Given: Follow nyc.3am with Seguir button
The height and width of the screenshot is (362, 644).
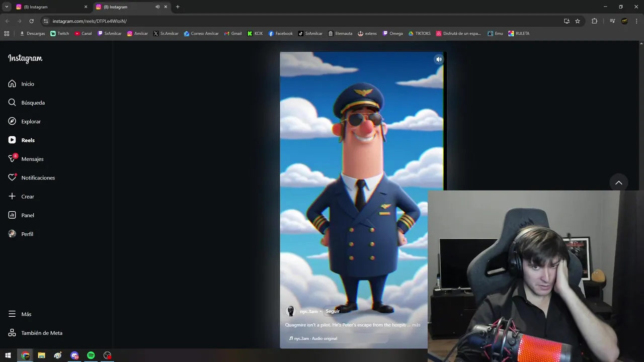Looking at the screenshot, I should click(333, 311).
